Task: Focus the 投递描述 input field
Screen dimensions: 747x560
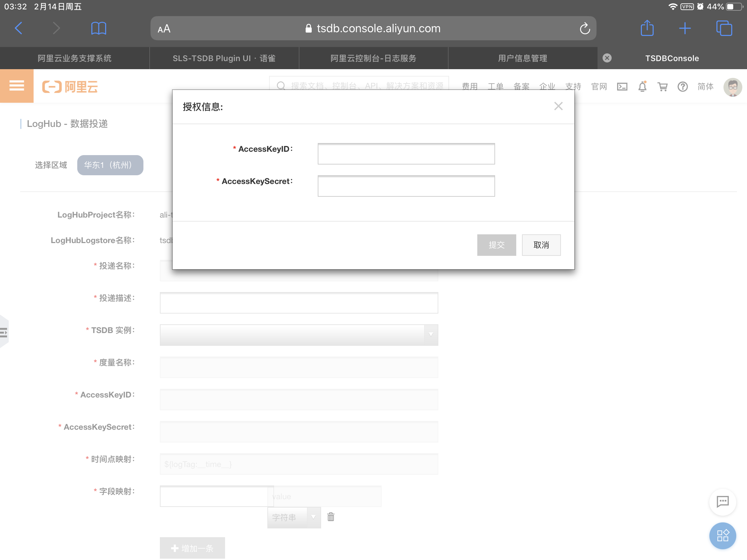Action: point(299,303)
